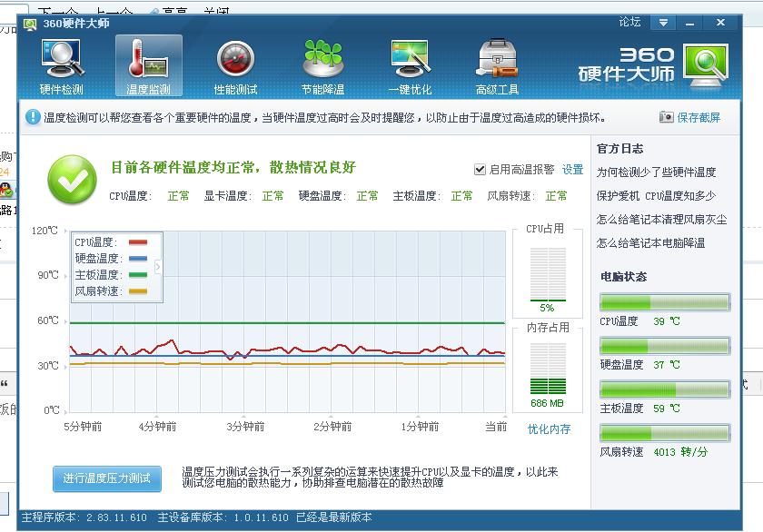
Task: Click the orange 风扇转速 legend swatch
Action: pos(138,291)
